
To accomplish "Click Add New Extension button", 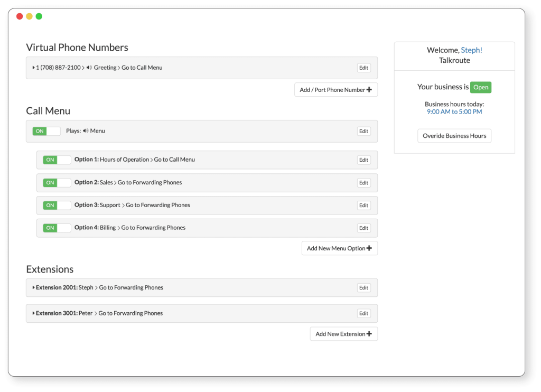I will point(343,334).
